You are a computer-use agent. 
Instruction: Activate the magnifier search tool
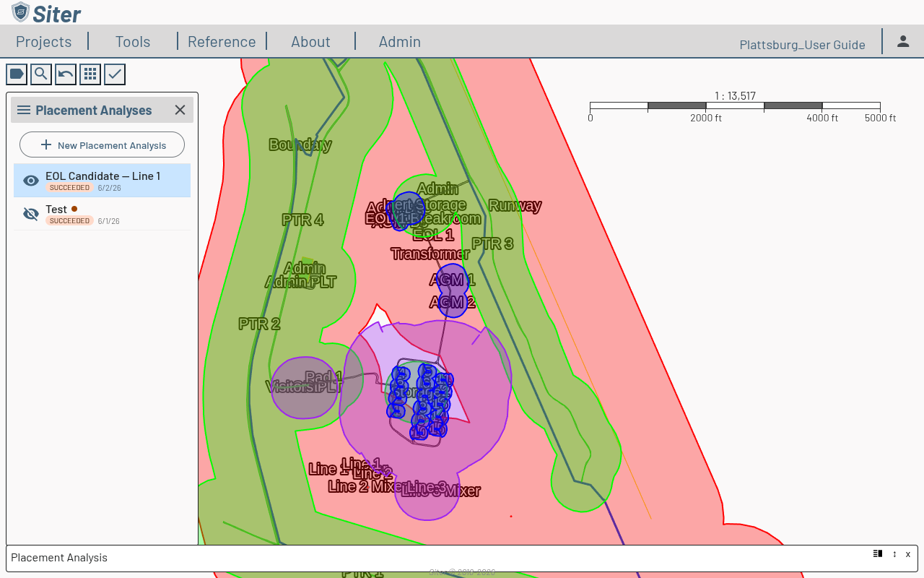(41, 74)
